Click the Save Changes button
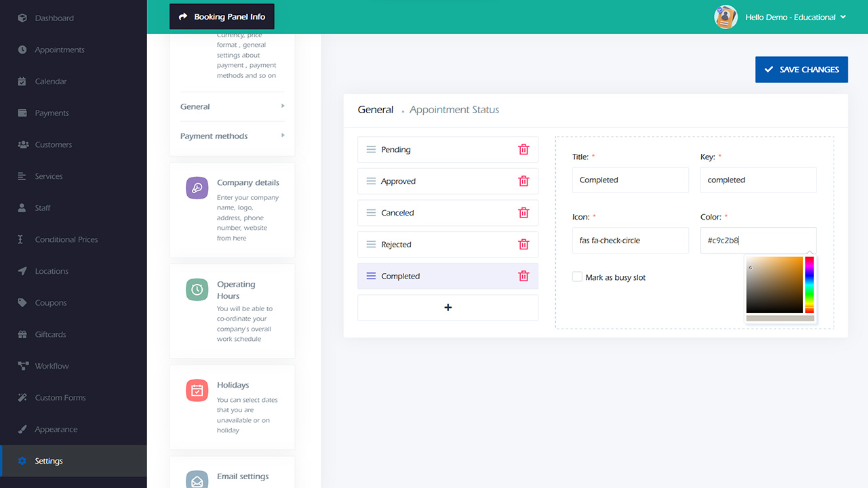The image size is (868, 488). (802, 69)
